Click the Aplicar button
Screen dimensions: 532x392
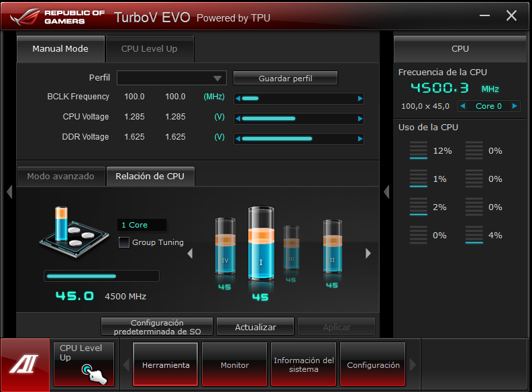[x=337, y=327]
